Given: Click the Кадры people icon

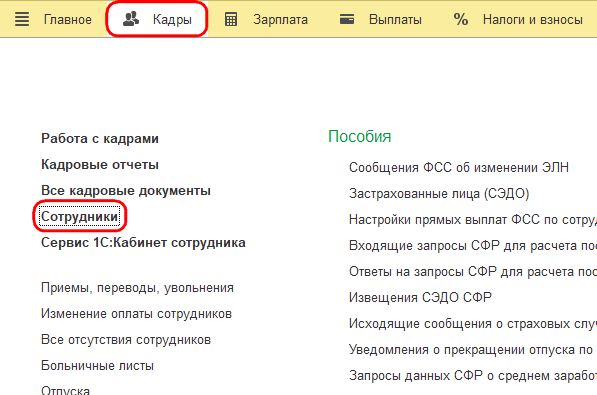Looking at the screenshot, I should [x=131, y=19].
